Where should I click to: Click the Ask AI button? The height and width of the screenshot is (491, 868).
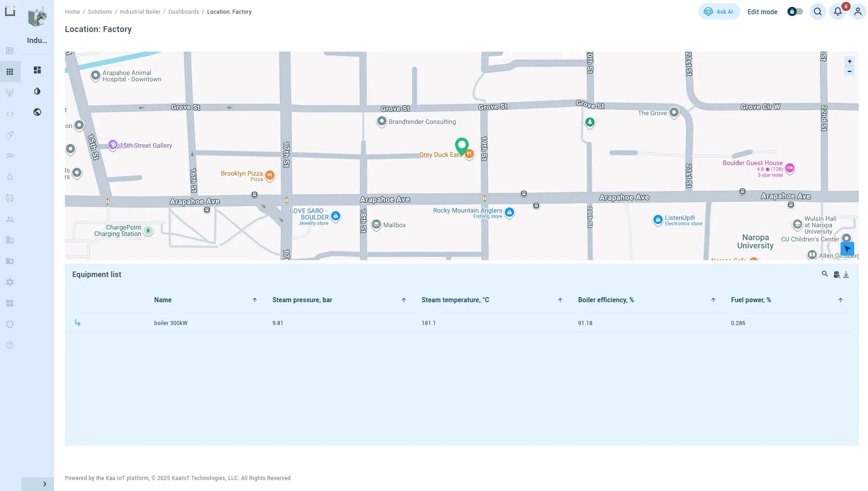click(718, 12)
